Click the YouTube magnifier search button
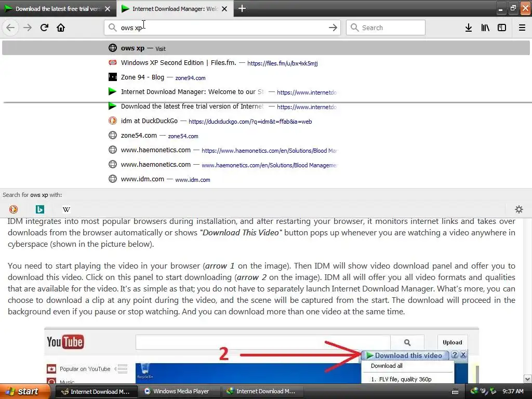This screenshot has width=532, height=399. pyautogui.click(x=407, y=342)
